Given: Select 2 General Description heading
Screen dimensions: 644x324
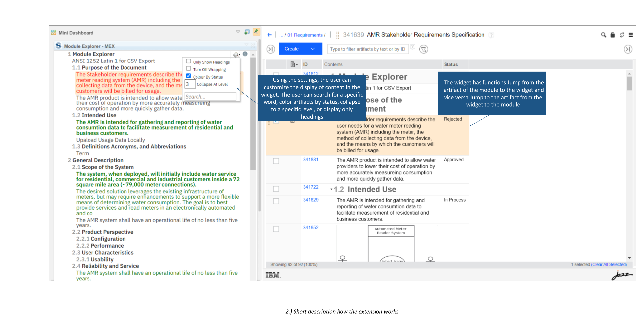Looking at the screenshot, I should [x=96, y=160].
